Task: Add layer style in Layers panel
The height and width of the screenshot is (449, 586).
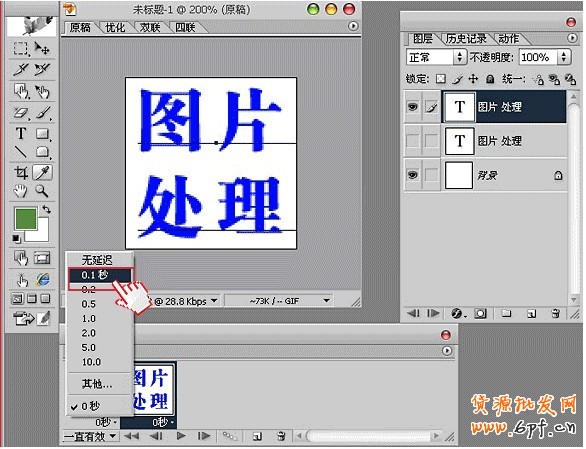Action: pyautogui.click(x=458, y=313)
